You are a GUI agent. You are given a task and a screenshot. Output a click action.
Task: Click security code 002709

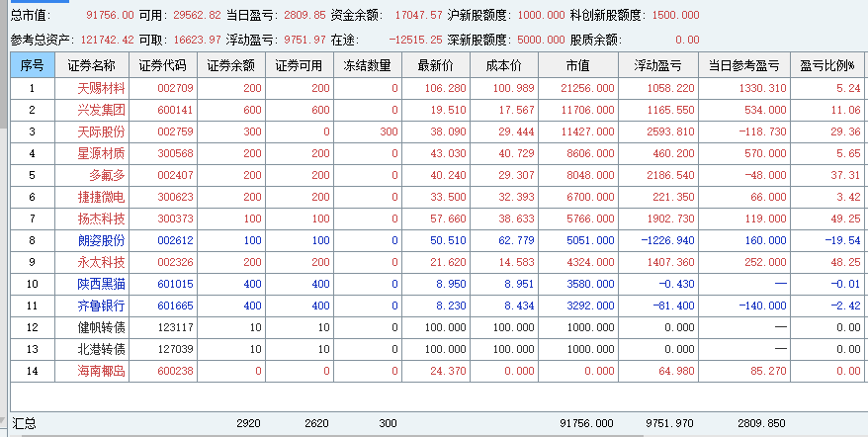coord(176,88)
